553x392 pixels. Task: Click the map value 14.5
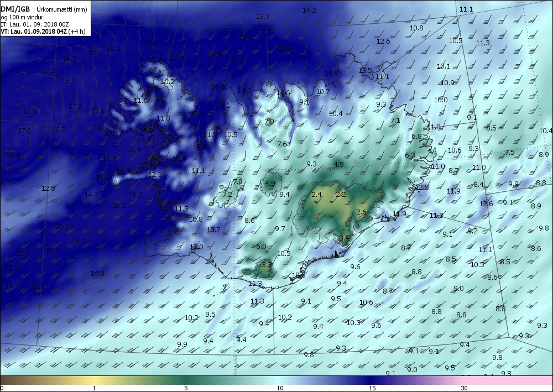coord(97,273)
